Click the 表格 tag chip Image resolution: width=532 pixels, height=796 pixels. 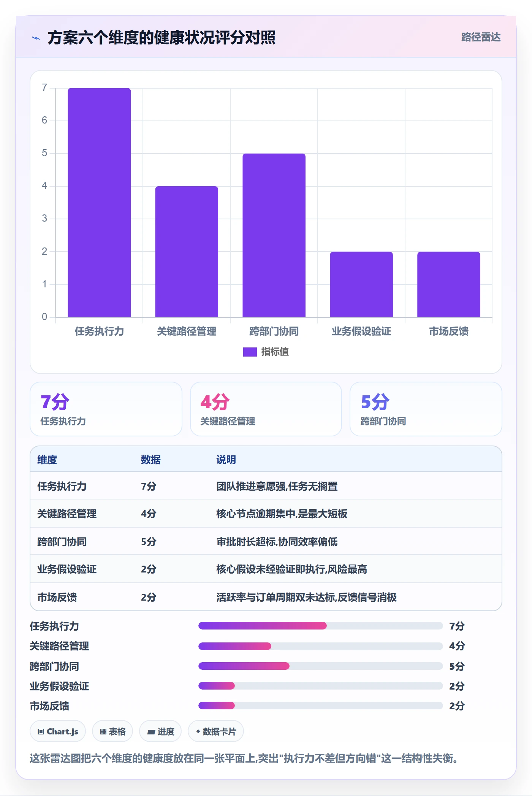[112, 731]
